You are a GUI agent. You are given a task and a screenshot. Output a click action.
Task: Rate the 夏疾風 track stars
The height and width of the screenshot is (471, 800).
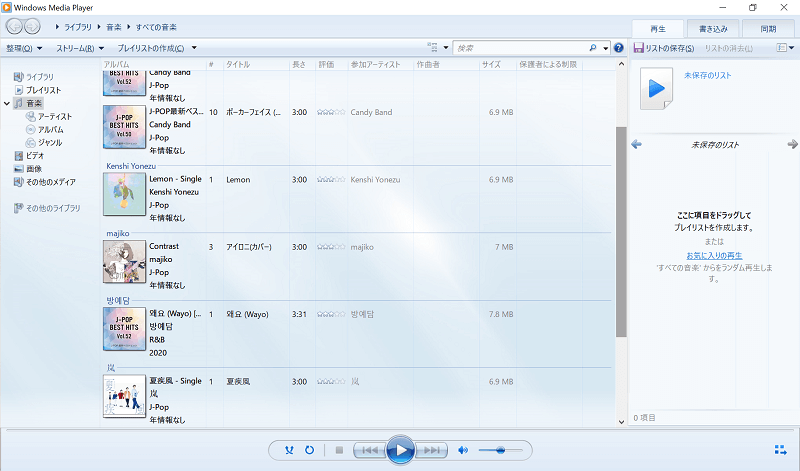point(331,382)
